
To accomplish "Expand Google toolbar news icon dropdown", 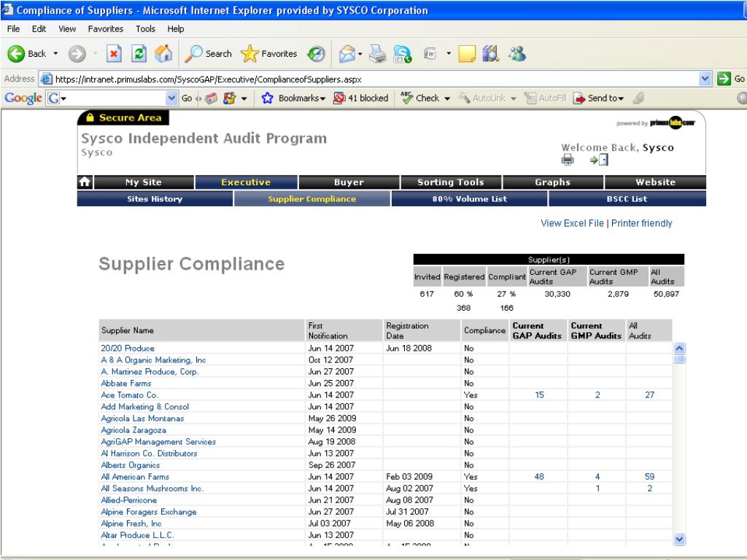I will pyautogui.click(x=244, y=98).
